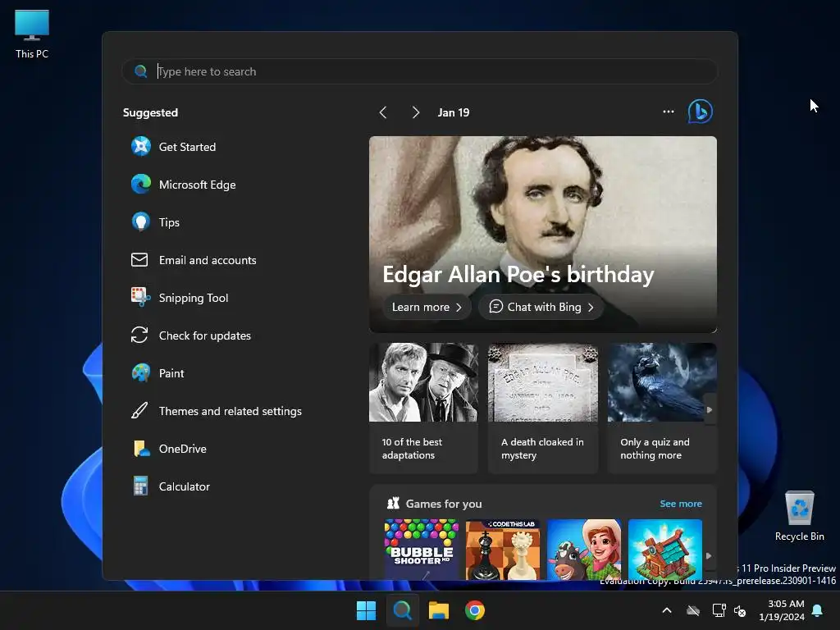The image size is (840, 630).
Task: Open the farm girl and cow game tile
Action: pyautogui.click(x=584, y=549)
